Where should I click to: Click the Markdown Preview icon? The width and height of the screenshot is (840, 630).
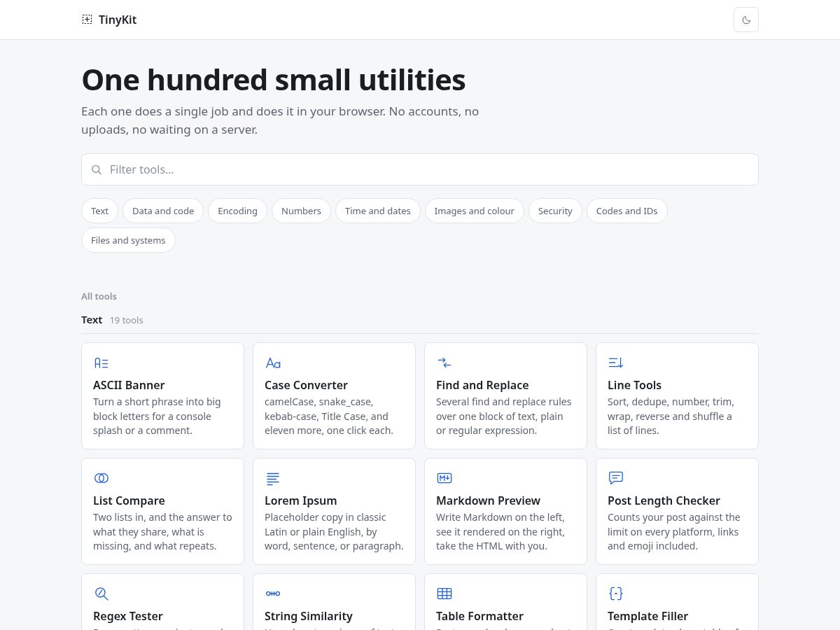coord(444,478)
